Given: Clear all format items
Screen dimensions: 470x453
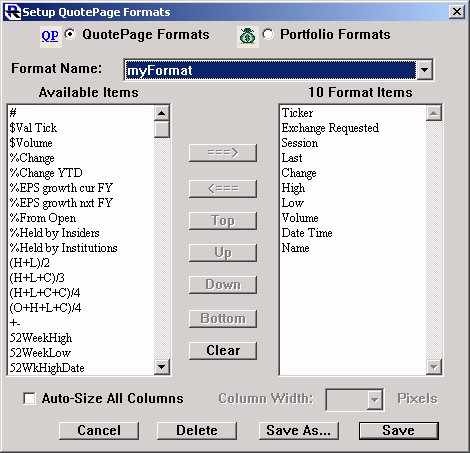Looking at the screenshot, I should pyautogui.click(x=223, y=351).
